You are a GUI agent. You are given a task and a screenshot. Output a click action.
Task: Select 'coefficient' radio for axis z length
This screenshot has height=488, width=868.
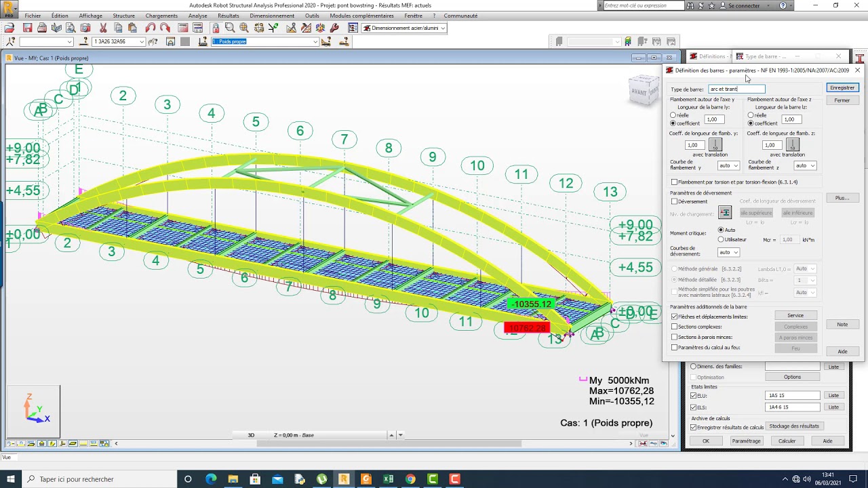[751, 123]
